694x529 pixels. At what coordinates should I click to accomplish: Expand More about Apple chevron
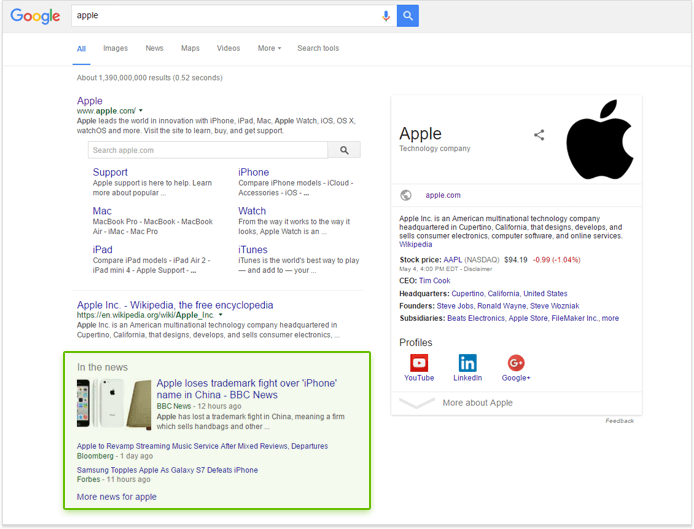click(x=417, y=403)
